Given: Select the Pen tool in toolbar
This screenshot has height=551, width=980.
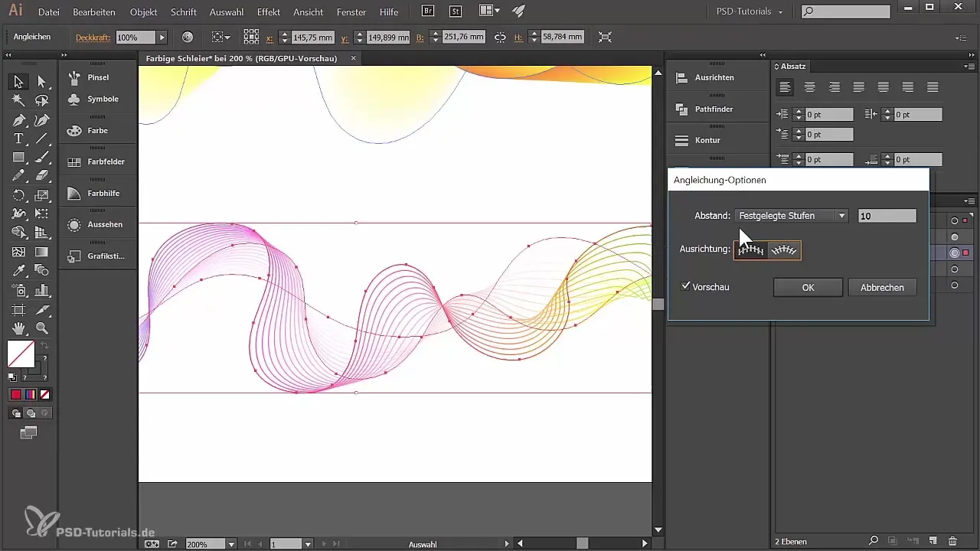Looking at the screenshot, I should coord(18,120).
